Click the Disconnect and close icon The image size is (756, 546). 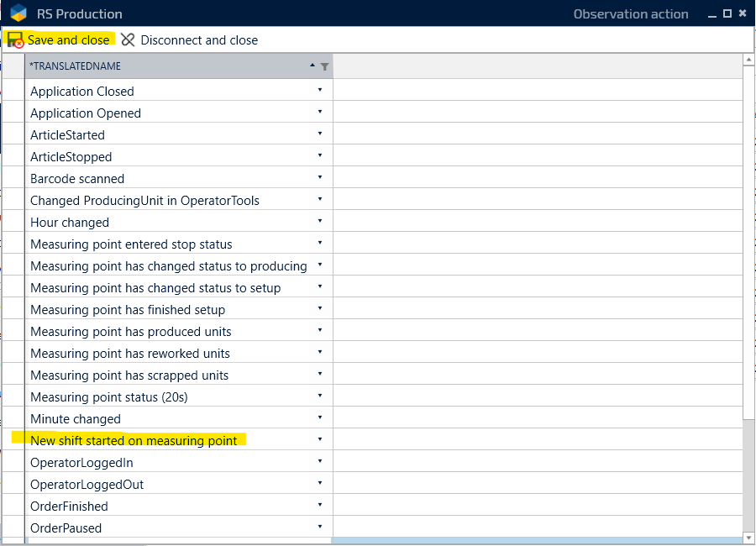click(128, 40)
